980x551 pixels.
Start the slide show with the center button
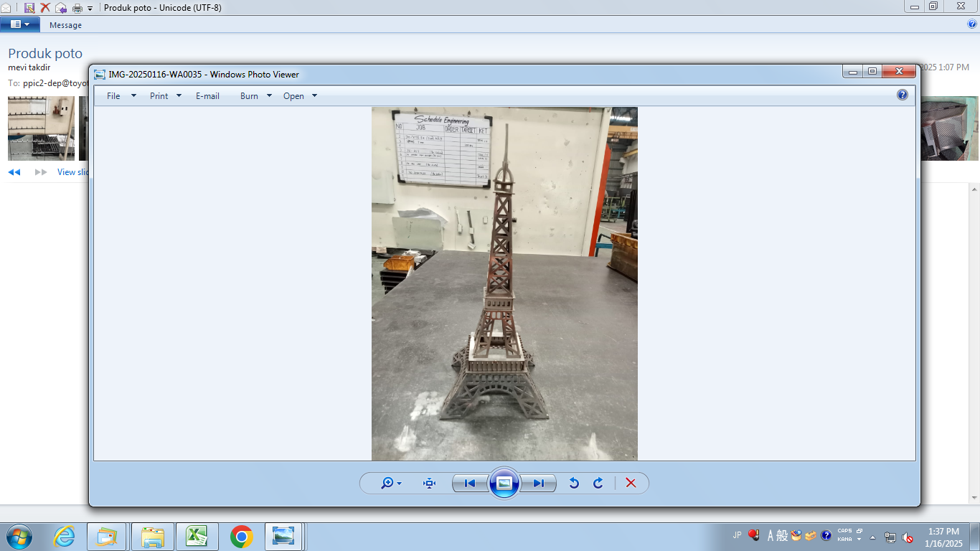coord(504,483)
